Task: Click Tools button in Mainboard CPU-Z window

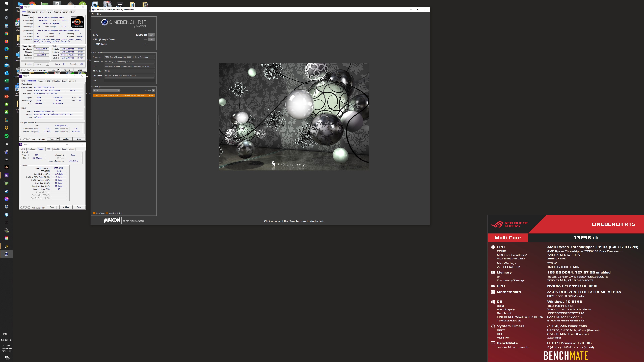Action: (x=52, y=139)
